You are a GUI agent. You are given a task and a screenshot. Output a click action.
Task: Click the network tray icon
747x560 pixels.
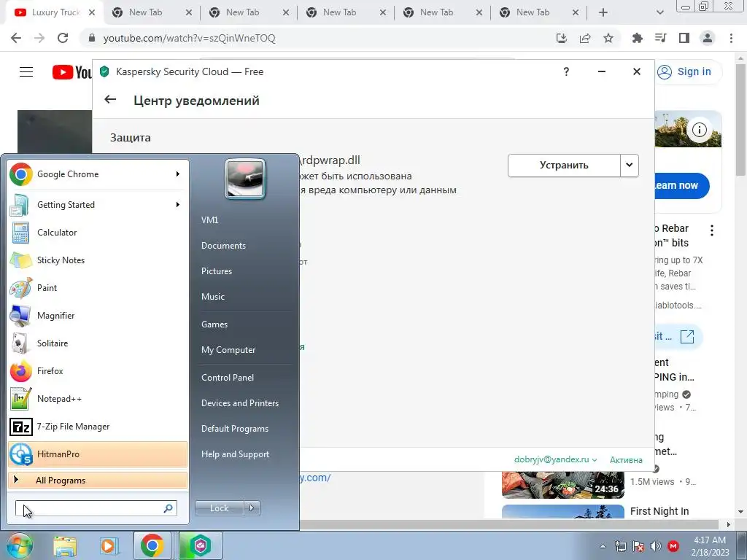pyautogui.click(x=620, y=546)
